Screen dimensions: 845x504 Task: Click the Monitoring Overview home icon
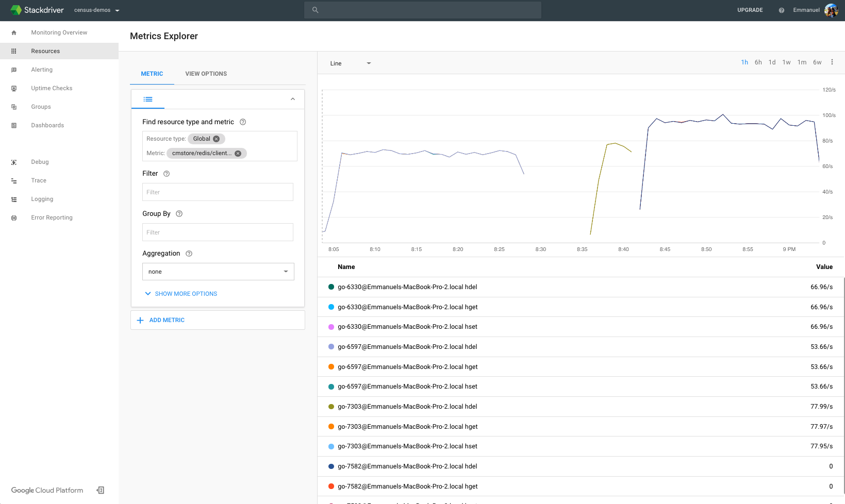[14, 32]
